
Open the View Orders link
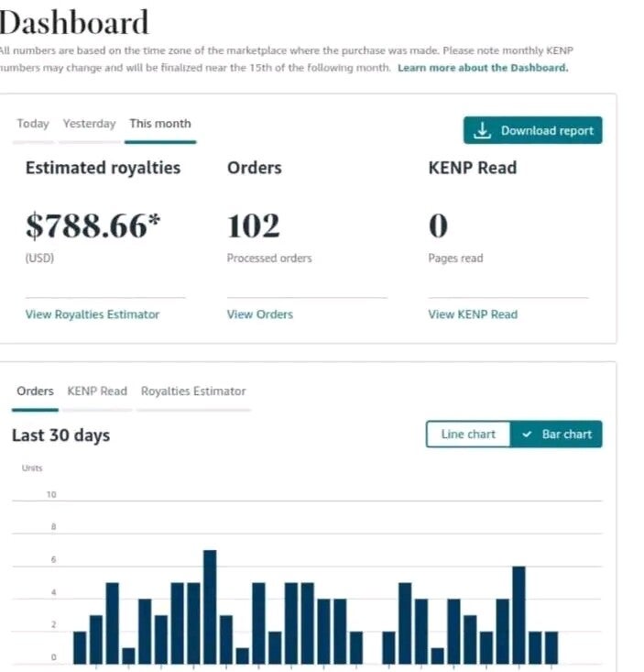point(260,314)
